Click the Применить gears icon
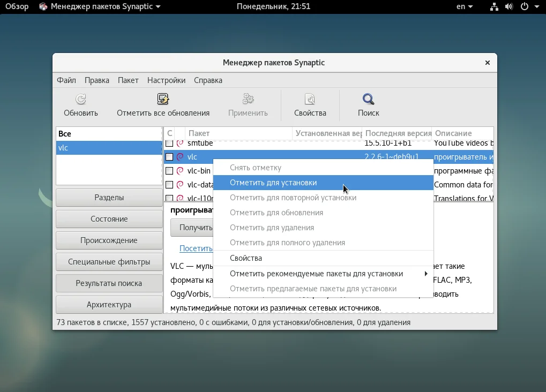Image resolution: width=546 pixels, height=392 pixels. [248, 99]
